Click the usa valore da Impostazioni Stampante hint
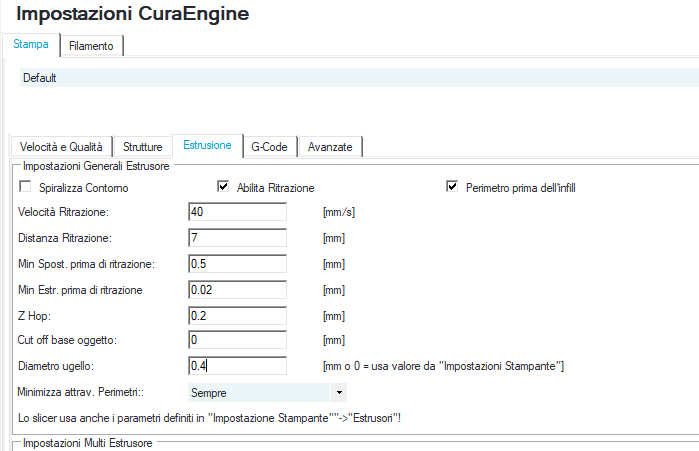Screen dimensions: 699x451 pos(444,366)
